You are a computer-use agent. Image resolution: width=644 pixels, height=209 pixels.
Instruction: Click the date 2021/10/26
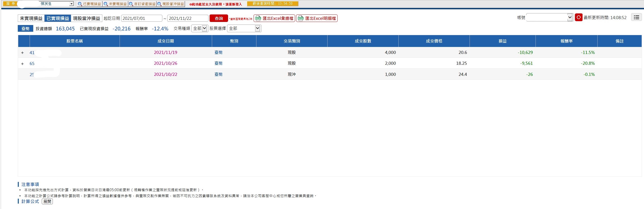click(165, 63)
